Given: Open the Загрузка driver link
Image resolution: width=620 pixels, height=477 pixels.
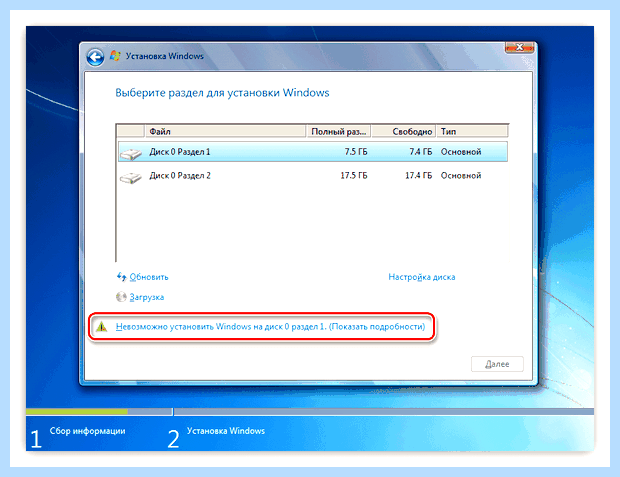Looking at the screenshot, I should pyautogui.click(x=146, y=297).
